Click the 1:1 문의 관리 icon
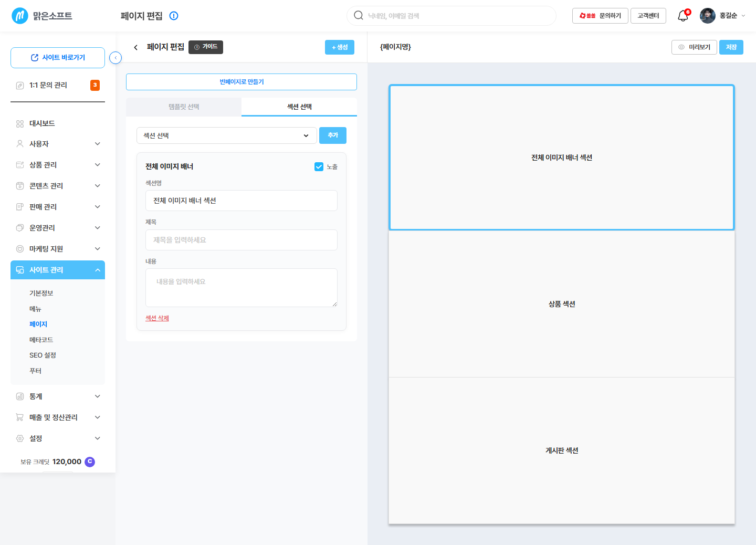 [20, 86]
